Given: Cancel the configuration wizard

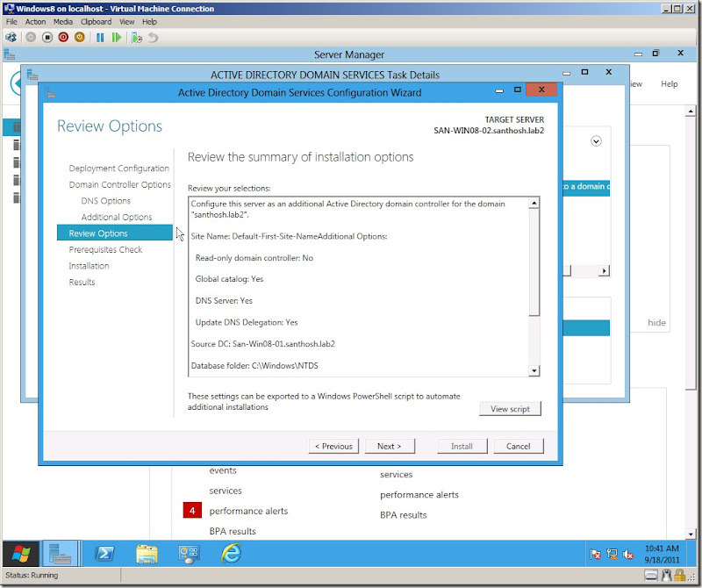Looking at the screenshot, I should point(519,446).
